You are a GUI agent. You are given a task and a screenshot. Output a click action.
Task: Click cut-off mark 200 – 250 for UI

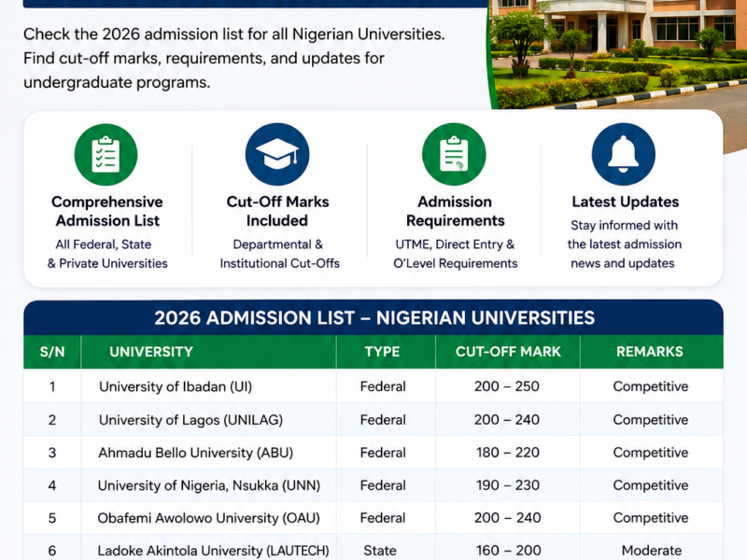pyautogui.click(x=507, y=386)
